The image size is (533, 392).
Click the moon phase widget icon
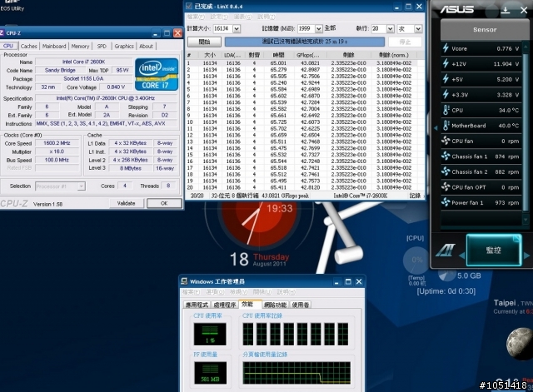pyautogui.click(x=520, y=344)
